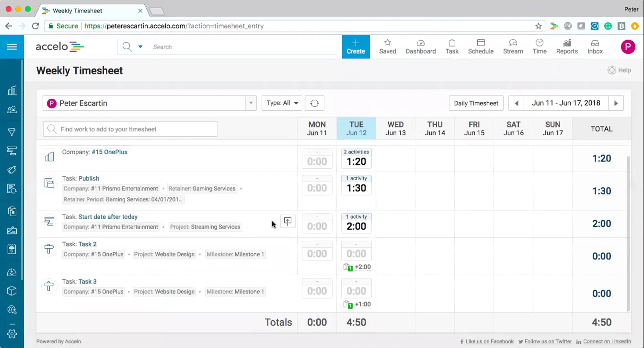The width and height of the screenshot is (644, 348).
Task: Click the refresh timesheet icon button
Action: pos(314,103)
